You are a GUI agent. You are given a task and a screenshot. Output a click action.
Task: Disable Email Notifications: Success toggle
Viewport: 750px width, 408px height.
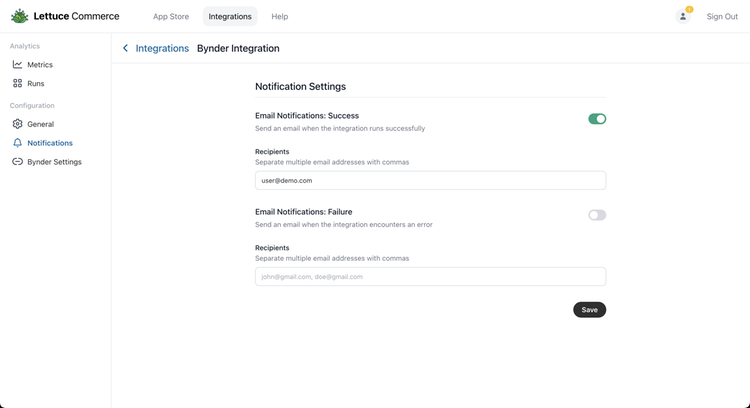click(x=597, y=119)
